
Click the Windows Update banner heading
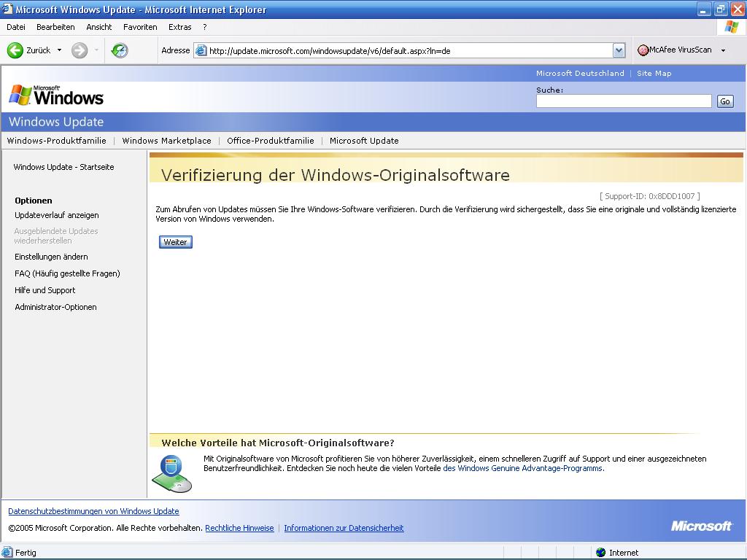pos(56,122)
